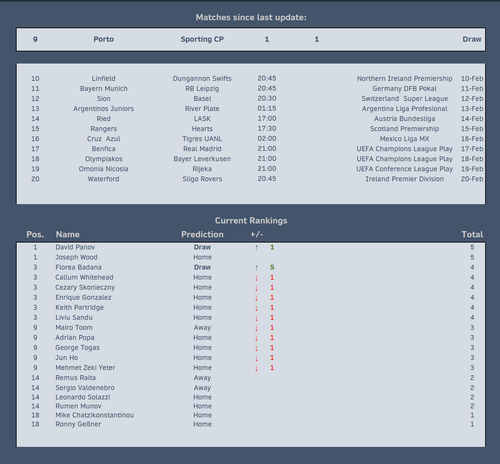Screen dimensions: 500x464
Task: Select David Panov in rankings
Action: pos(75,247)
